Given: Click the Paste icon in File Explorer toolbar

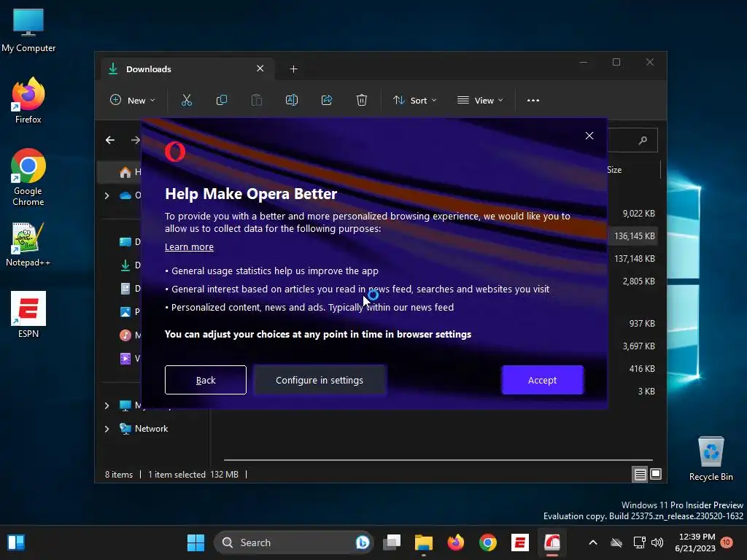Looking at the screenshot, I should [256, 100].
